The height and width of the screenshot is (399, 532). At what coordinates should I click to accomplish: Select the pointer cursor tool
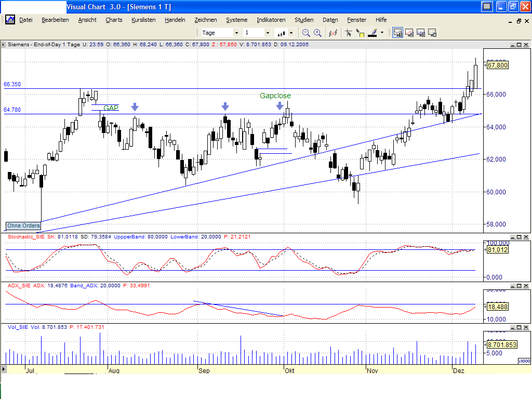349,32
